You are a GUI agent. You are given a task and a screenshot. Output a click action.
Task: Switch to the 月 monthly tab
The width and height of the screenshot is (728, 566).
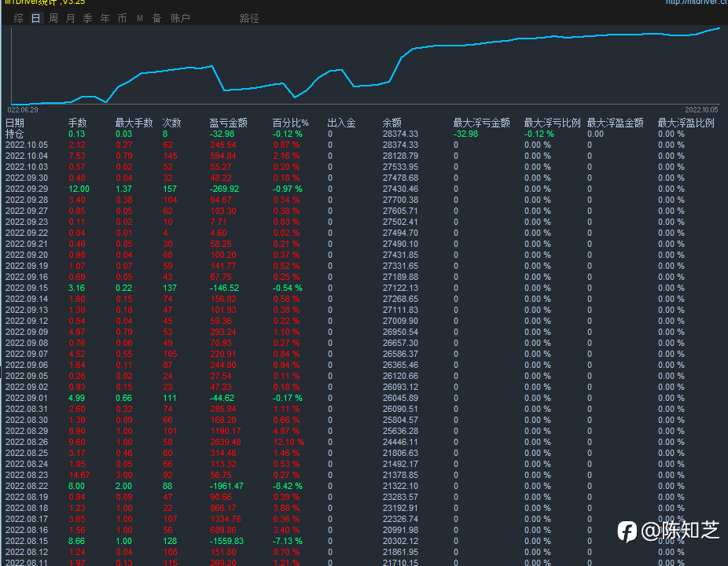71,18
